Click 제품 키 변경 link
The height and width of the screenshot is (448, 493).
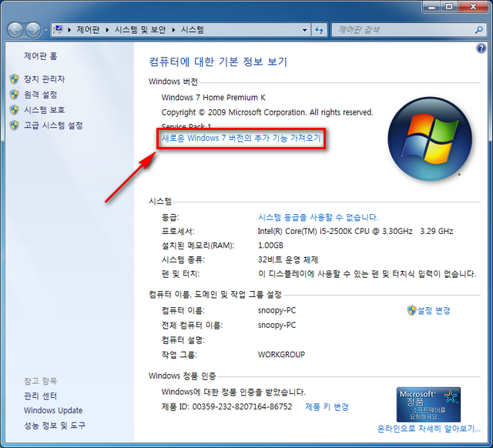tap(327, 407)
